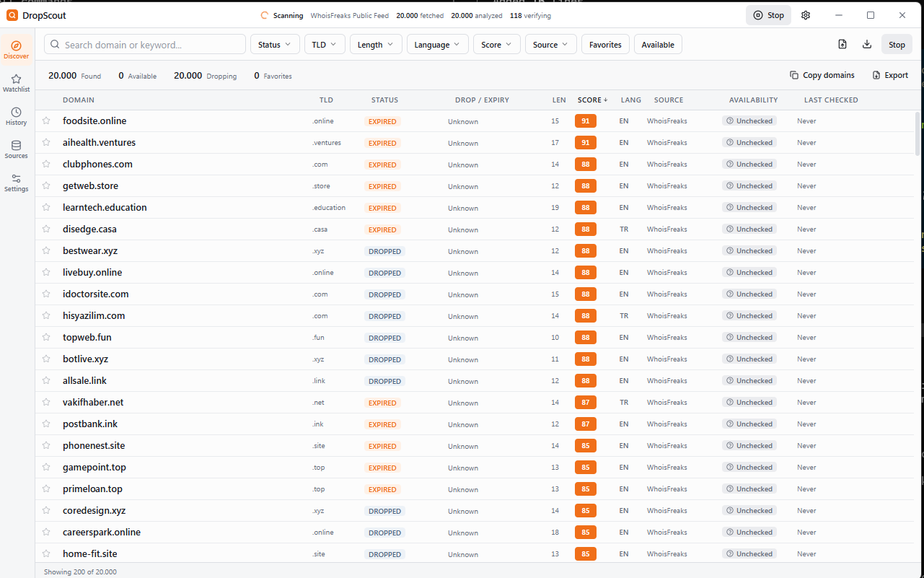Open the Settings sidebar section
The image size is (924, 578).
tap(16, 183)
